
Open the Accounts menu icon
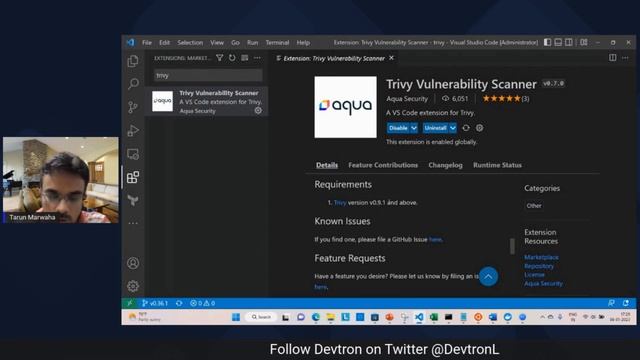coord(133,263)
